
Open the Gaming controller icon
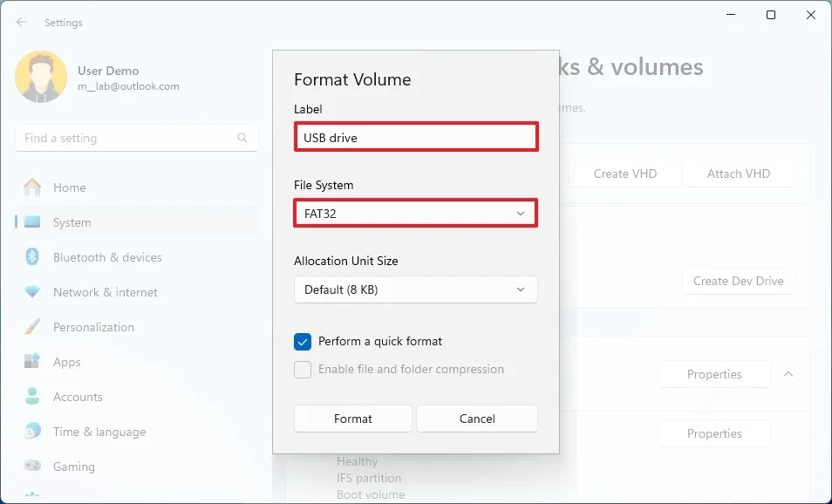pos(32,466)
